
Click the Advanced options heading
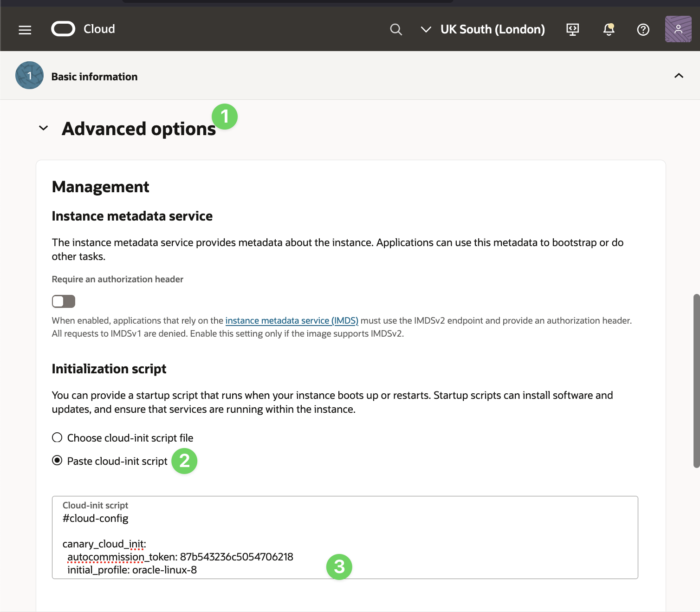tap(139, 129)
